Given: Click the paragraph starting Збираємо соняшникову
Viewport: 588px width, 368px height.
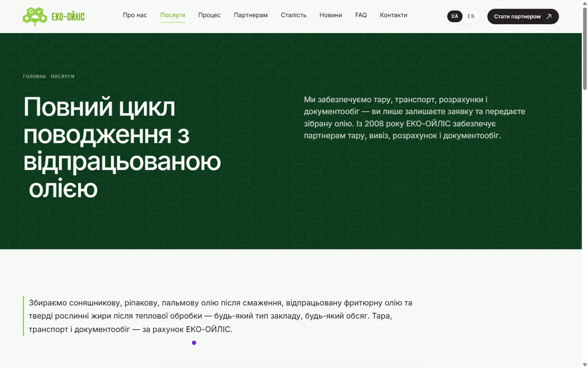Looking at the screenshot, I should pyautogui.click(x=220, y=316).
